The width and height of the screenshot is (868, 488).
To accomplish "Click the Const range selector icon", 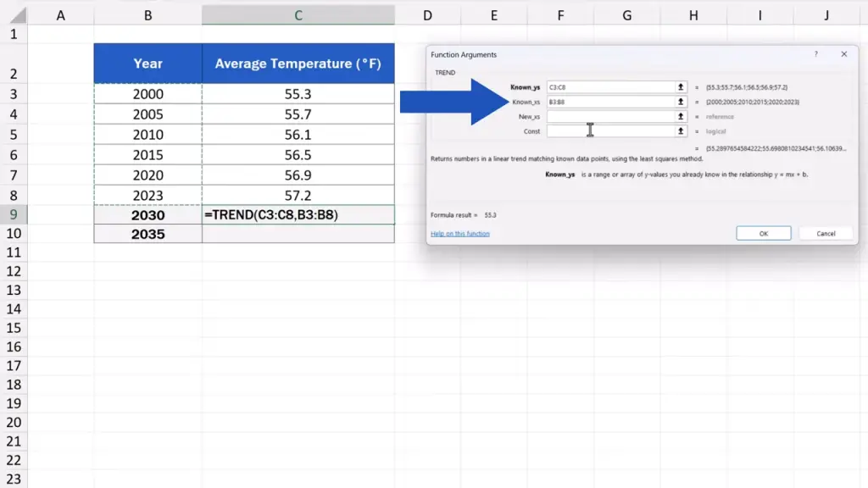I will pyautogui.click(x=680, y=131).
